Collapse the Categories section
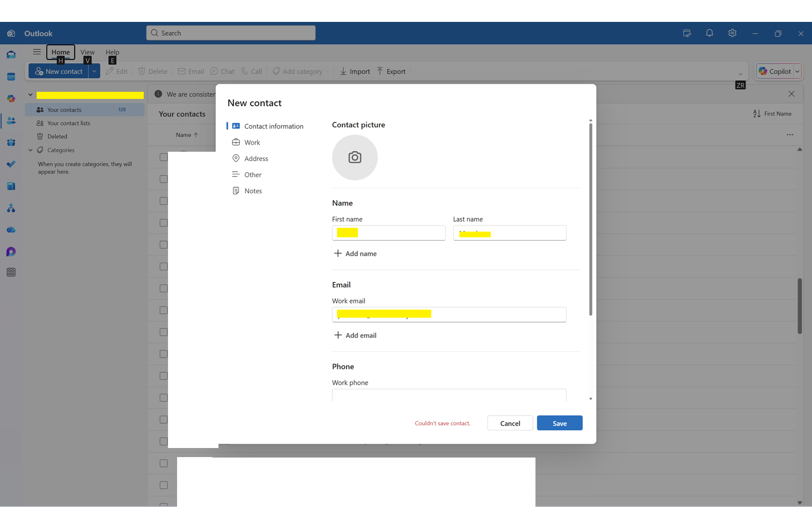Screen dimensions: 812x507 click(30, 150)
